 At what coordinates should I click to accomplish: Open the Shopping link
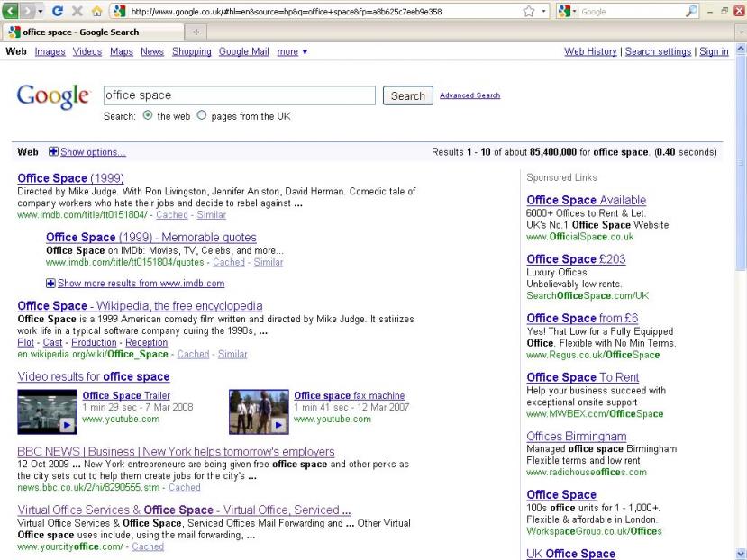point(192,51)
